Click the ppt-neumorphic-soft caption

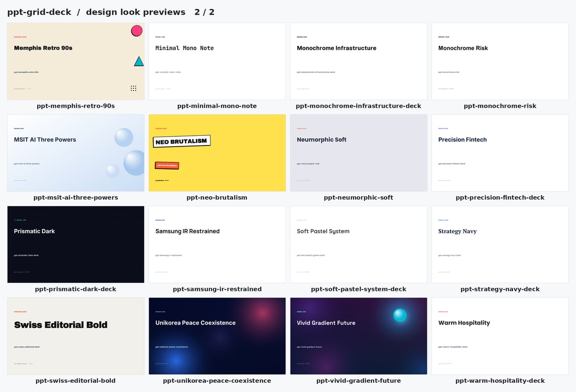coord(358,198)
